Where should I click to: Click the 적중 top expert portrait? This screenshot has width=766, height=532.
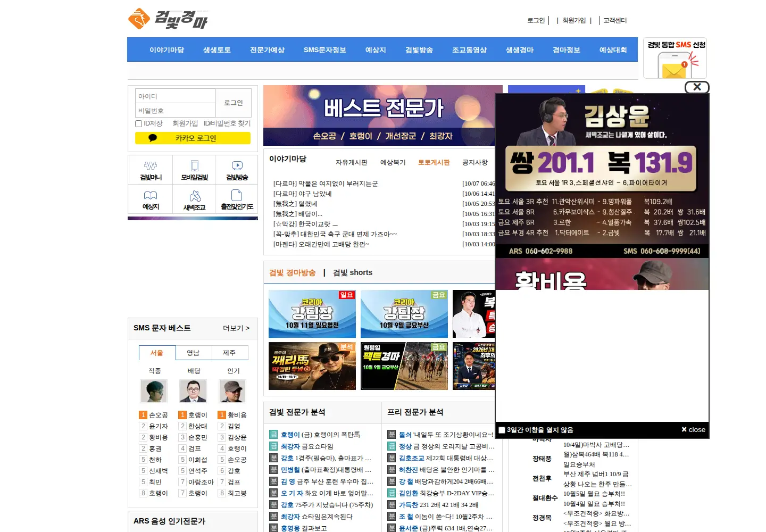(x=154, y=391)
